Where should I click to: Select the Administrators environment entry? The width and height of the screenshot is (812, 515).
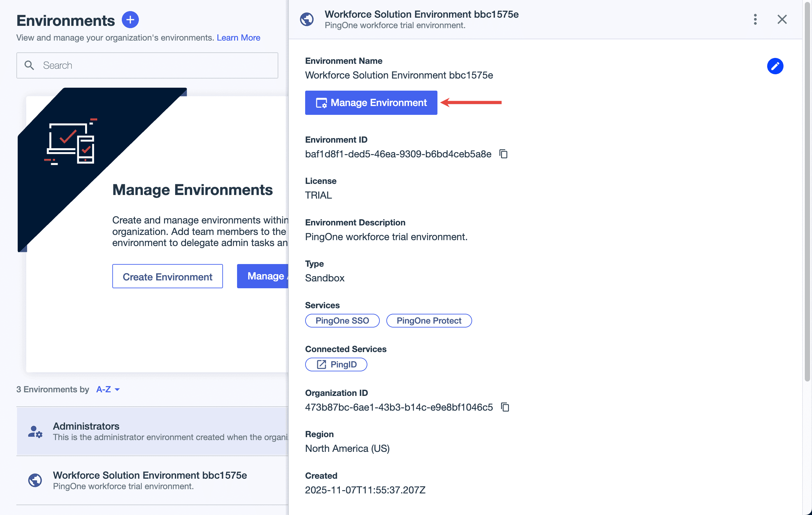pos(152,432)
